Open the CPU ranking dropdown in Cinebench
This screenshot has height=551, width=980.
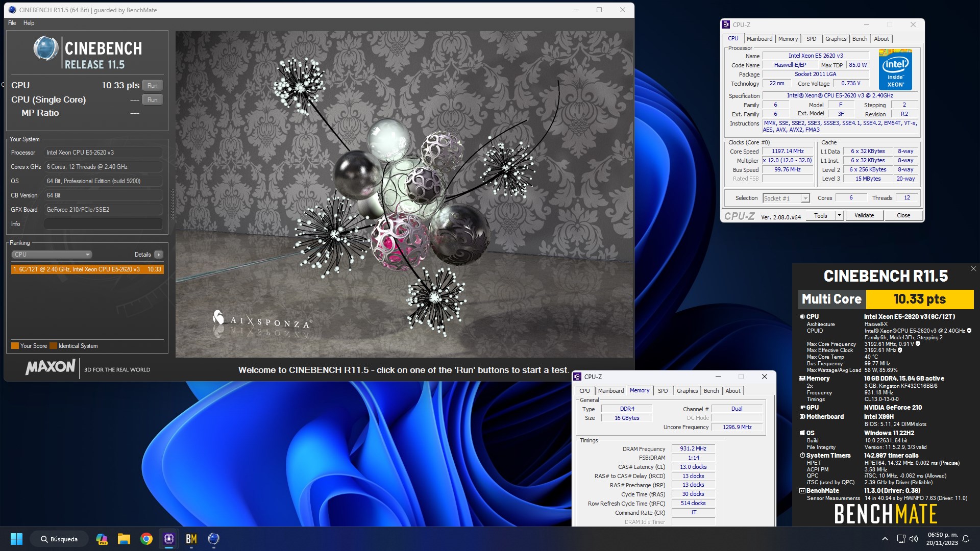tap(52, 255)
